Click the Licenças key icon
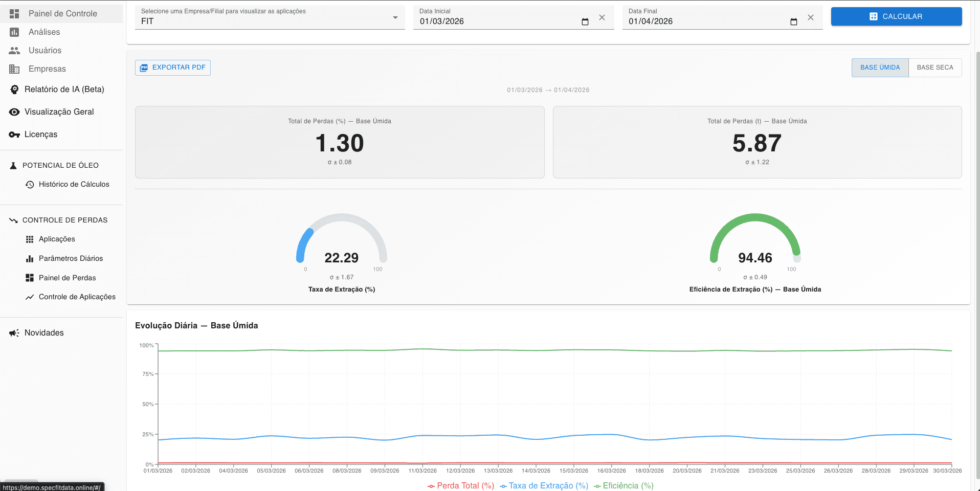 [14, 134]
